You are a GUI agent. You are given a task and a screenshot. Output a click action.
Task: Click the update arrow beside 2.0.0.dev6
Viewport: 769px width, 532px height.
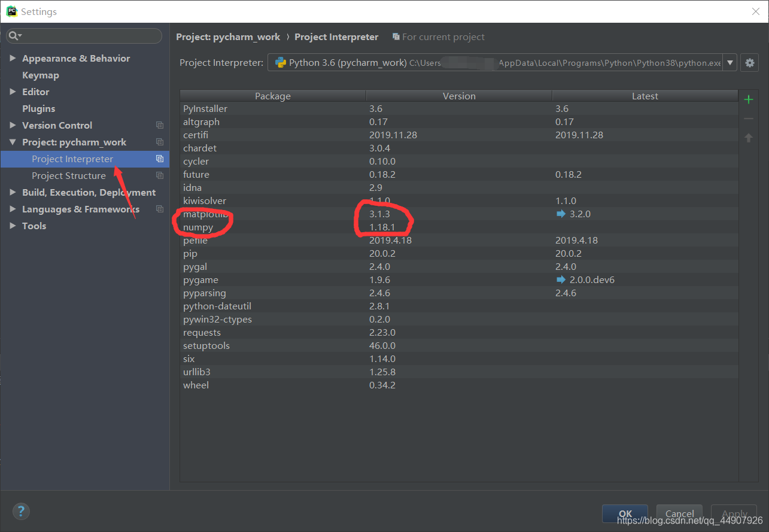tap(561, 279)
